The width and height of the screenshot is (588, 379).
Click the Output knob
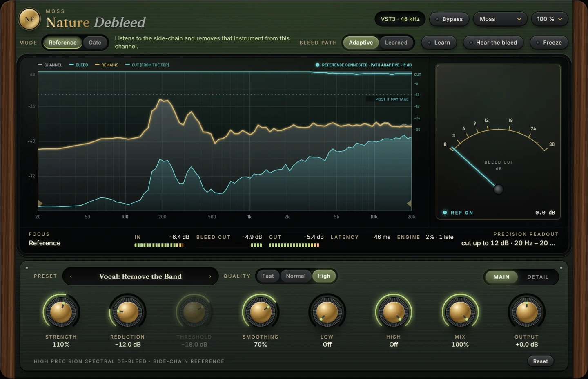tap(527, 312)
